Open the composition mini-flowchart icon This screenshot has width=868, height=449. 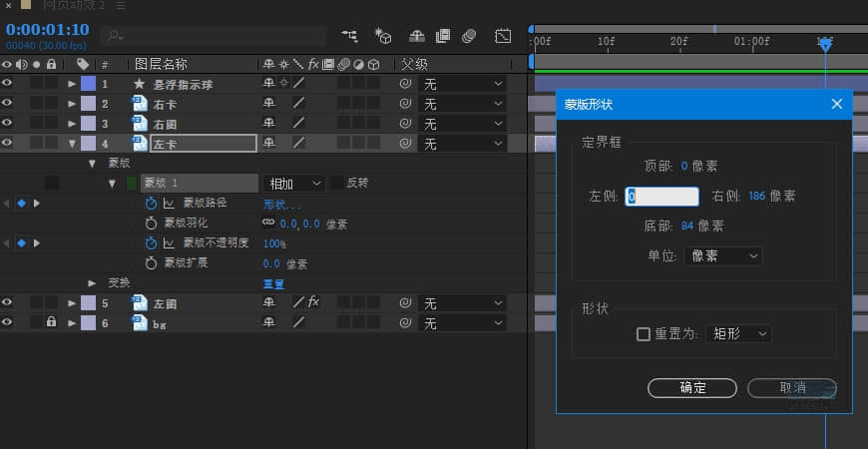click(349, 36)
